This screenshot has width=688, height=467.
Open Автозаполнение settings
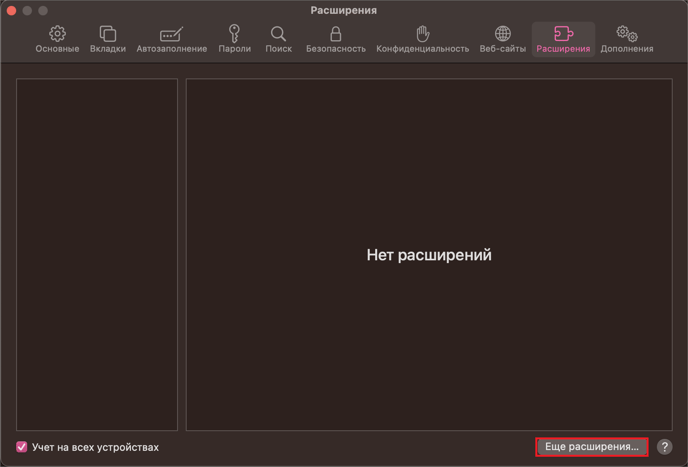(172, 40)
